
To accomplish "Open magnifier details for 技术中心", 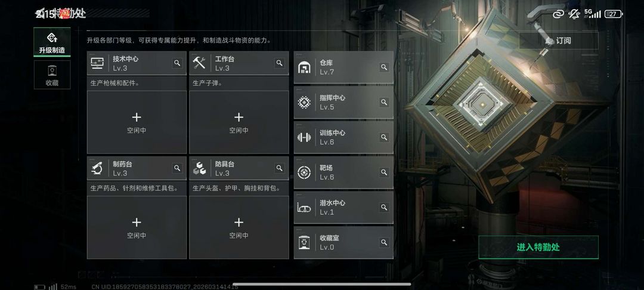I will pyautogui.click(x=177, y=63).
